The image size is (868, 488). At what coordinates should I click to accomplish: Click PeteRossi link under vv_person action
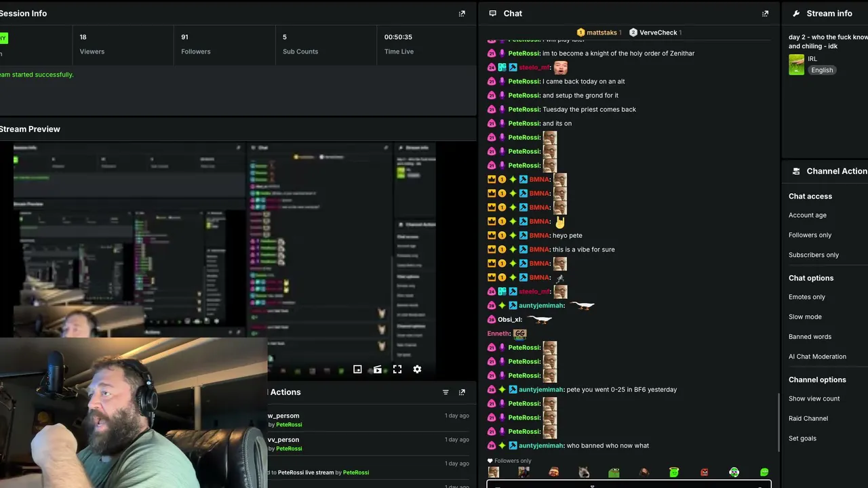pyautogui.click(x=289, y=449)
